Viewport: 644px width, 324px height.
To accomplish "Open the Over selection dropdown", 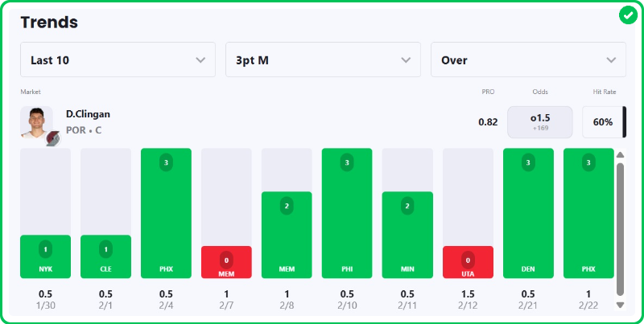I will [x=528, y=59].
